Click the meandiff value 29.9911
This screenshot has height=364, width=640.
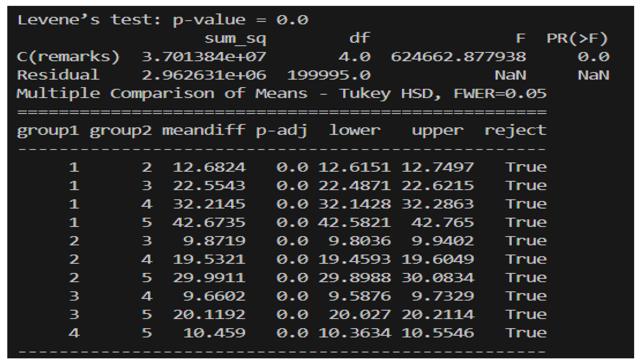click(209, 277)
